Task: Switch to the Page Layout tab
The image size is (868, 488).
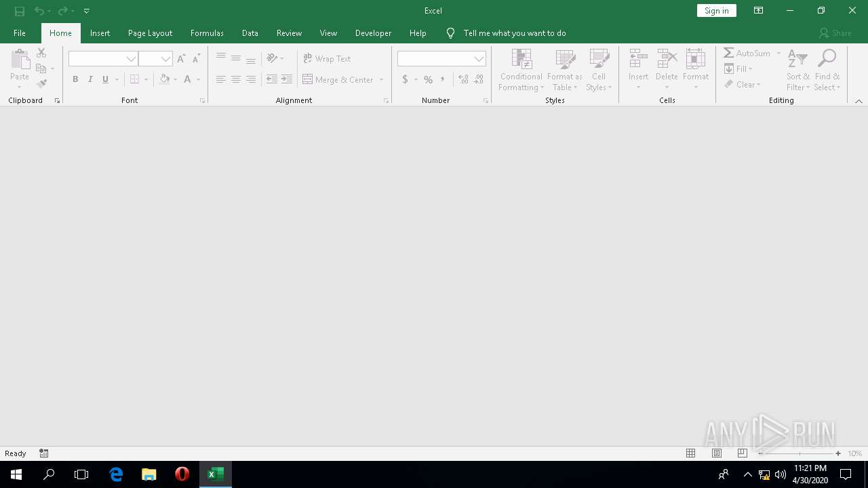Action: pyautogui.click(x=150, y=33)
